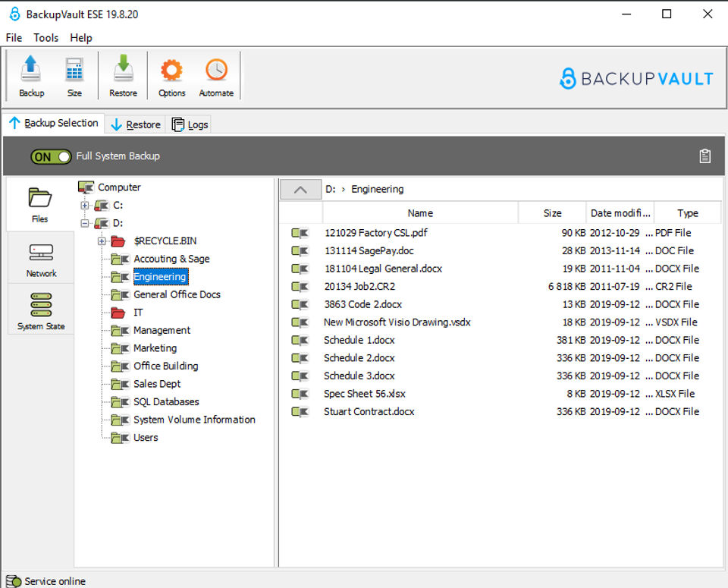Select the Accouting & Sage folder
Viewport: 728px width, 588px height.
172,259
